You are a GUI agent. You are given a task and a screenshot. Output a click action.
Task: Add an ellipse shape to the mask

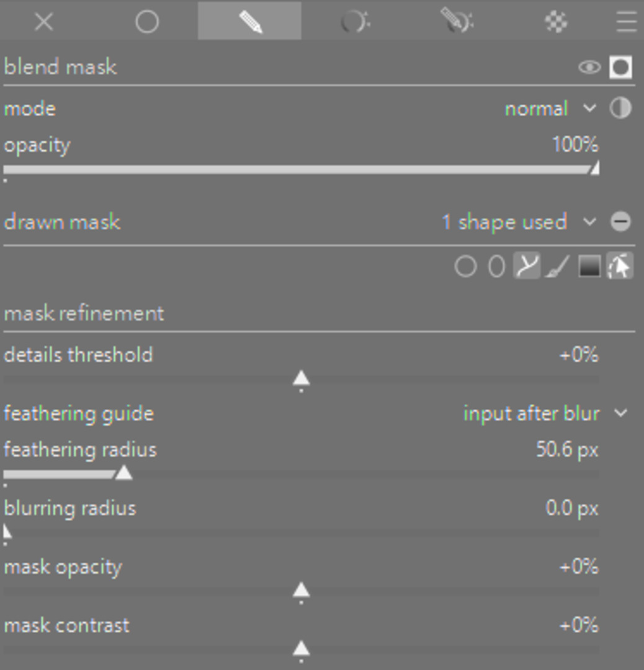click(x=496, y=267)
